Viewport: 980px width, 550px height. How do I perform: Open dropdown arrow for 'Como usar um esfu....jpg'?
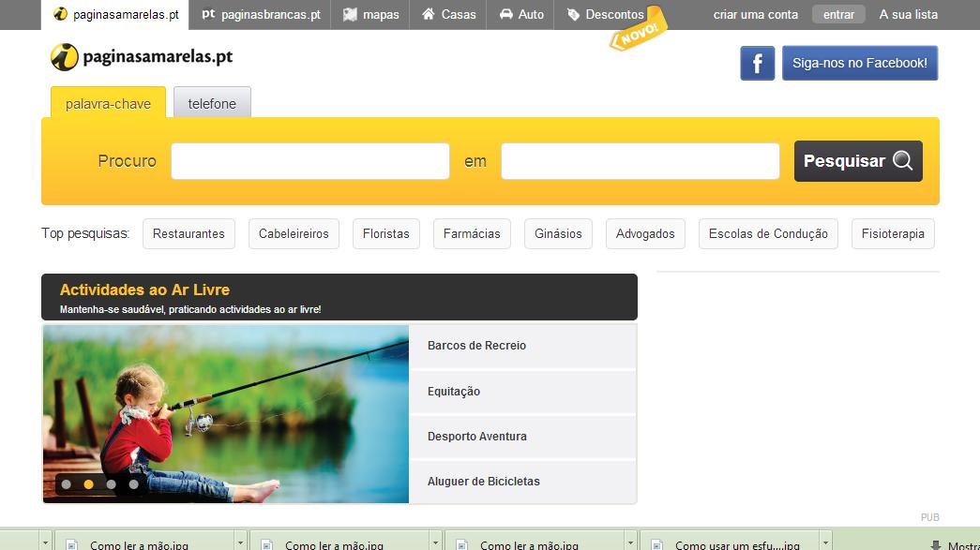pos(825,543)
